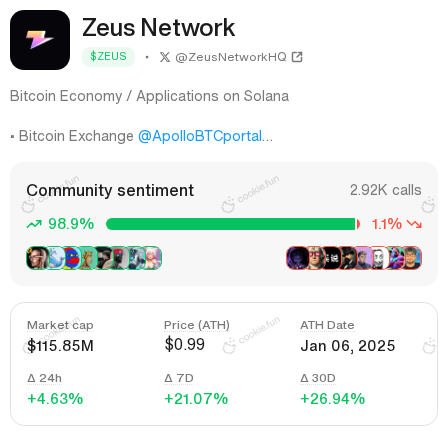Click the 2.92K calls count
The width and height of the screenshot is (448, 436).
click(385, 190)
